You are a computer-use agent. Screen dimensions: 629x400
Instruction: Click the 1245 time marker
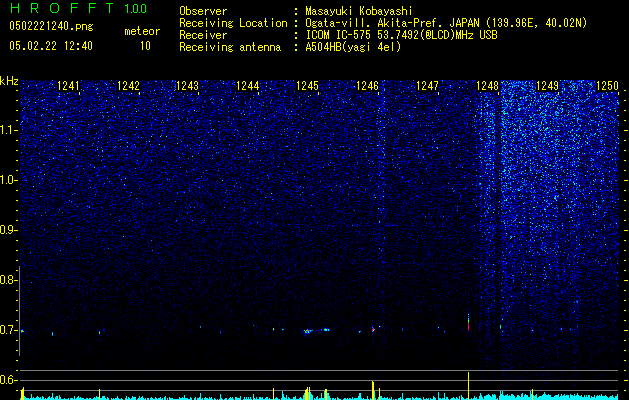[307, 86]
